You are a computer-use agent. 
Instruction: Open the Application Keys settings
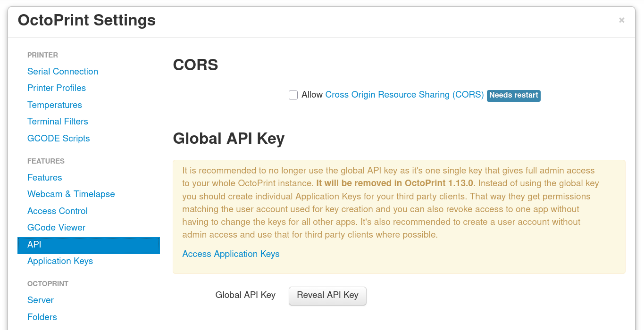tap(60, 261)
